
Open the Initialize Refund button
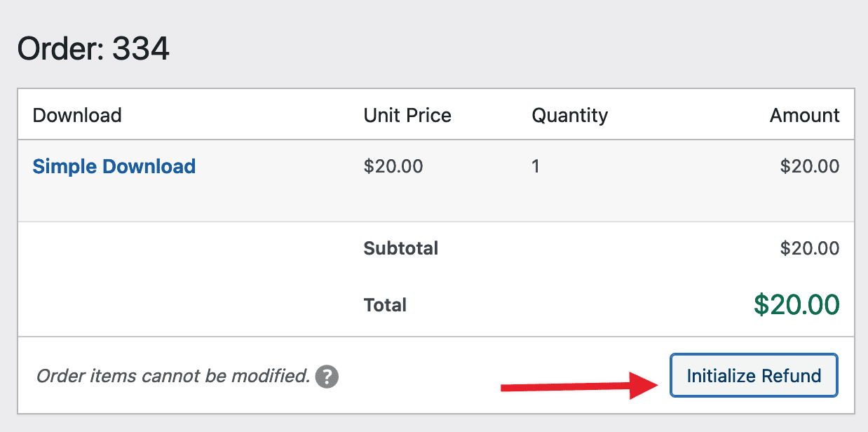(753, 375)
